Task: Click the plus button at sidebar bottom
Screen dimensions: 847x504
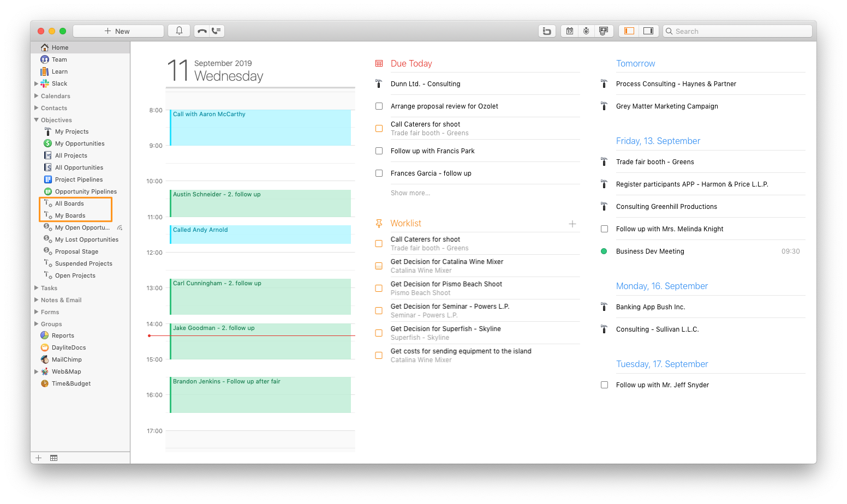Action: (39, 458)
